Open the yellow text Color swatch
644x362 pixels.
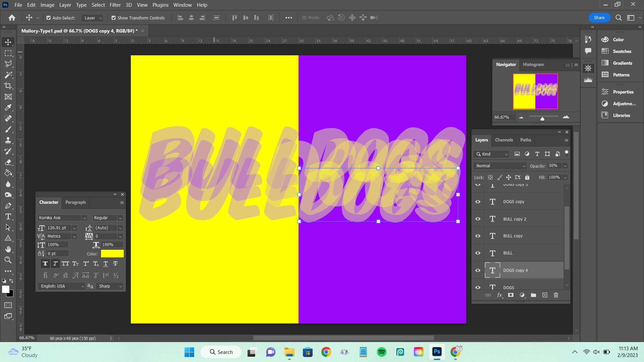(112, 254)
